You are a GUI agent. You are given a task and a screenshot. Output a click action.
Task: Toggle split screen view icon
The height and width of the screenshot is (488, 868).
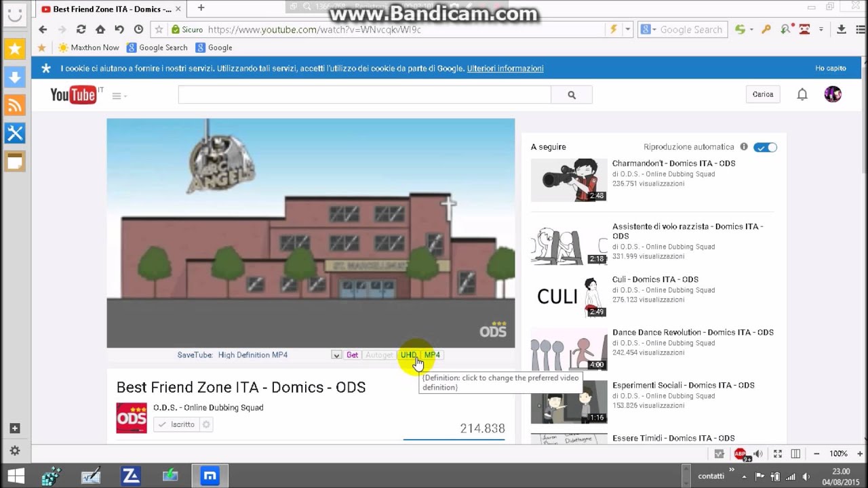pyautogui.click(x=796, y=453)
